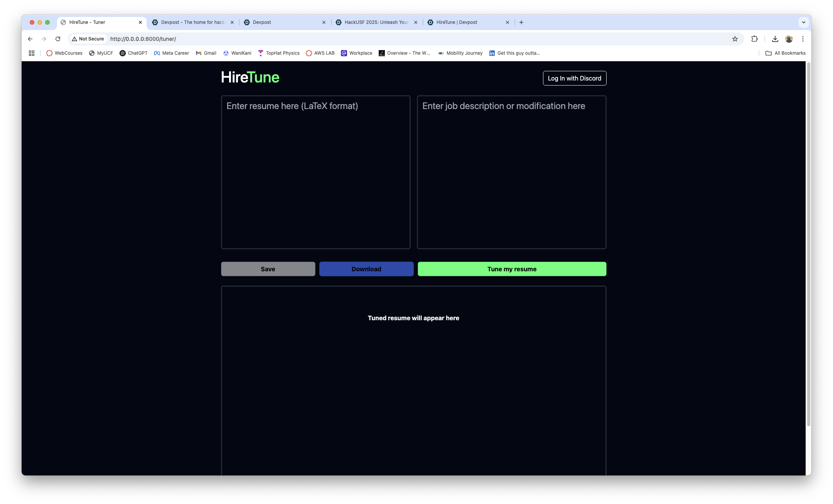The image size is (833, 504).
Task: Click the user profile avatar
Action: (x=789, y=39)
